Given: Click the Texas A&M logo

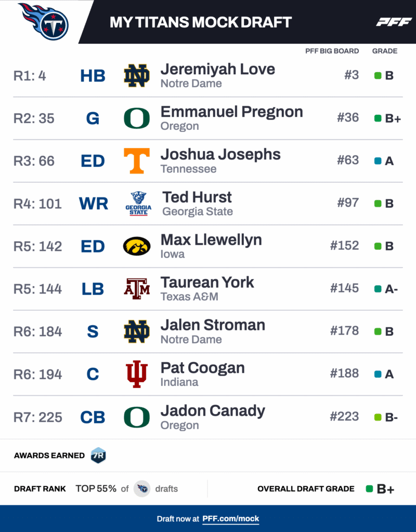Looking at the screenshot, I should click(137, 289).
